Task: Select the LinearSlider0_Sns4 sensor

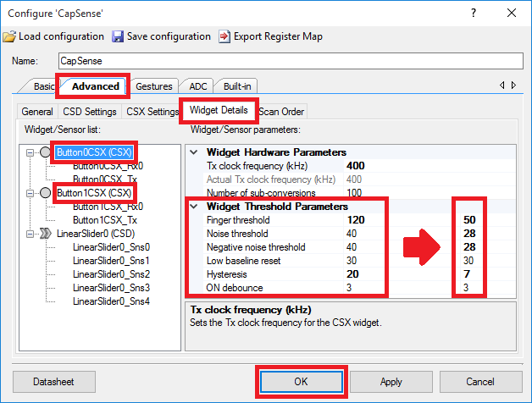Action: tap(111, 301)
